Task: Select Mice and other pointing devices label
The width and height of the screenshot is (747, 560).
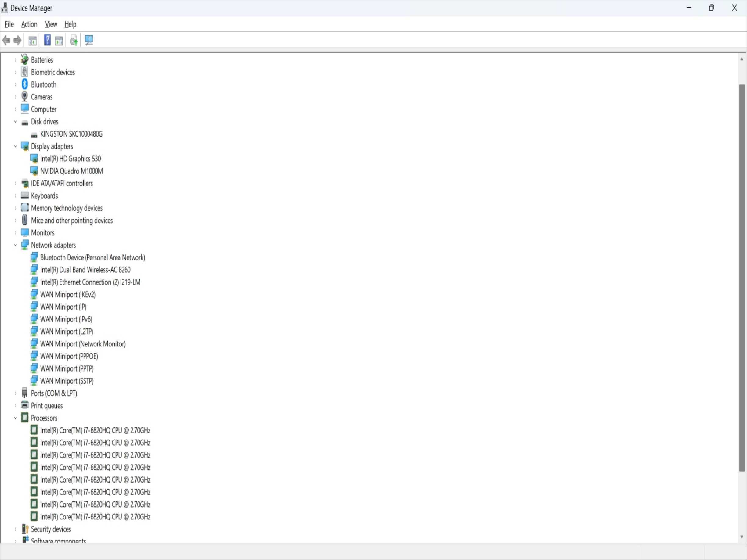Action: [72, 221]
